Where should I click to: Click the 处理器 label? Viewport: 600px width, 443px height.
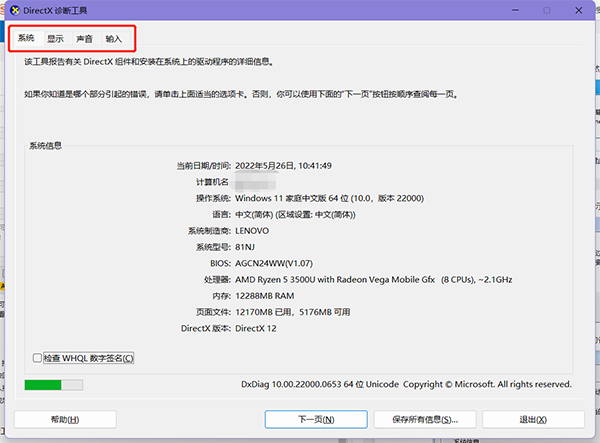pyautogui.click(x=217, y=280)
